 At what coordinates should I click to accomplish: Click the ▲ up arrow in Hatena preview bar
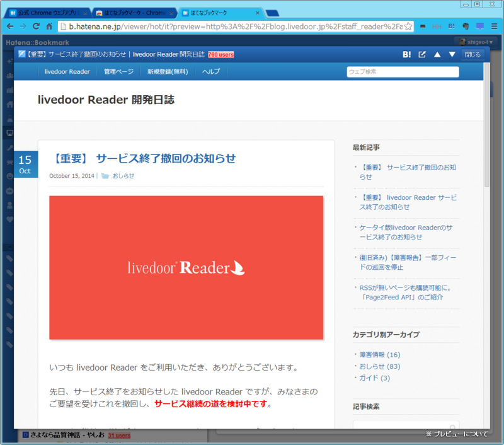click(x=437, y=55)
